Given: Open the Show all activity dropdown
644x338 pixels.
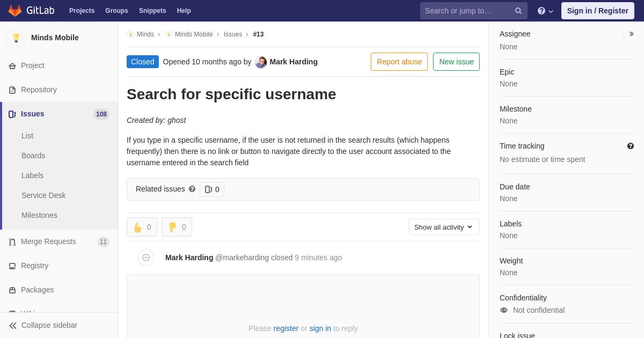Looking at the screenshot, I should (x=444, y=227).
